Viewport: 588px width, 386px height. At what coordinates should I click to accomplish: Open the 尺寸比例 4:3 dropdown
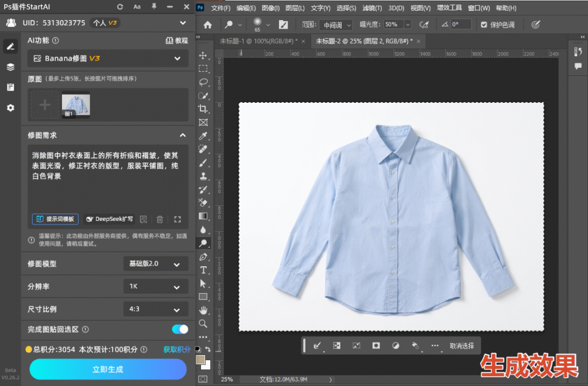[156, 309]
